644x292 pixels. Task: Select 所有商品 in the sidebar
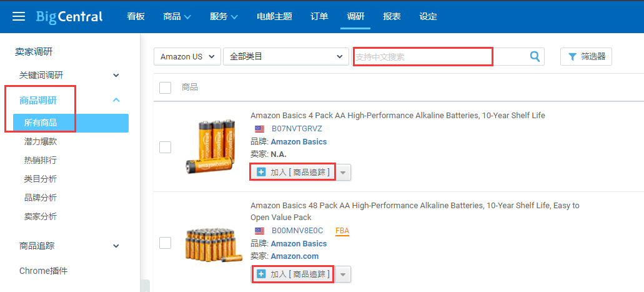71,123
